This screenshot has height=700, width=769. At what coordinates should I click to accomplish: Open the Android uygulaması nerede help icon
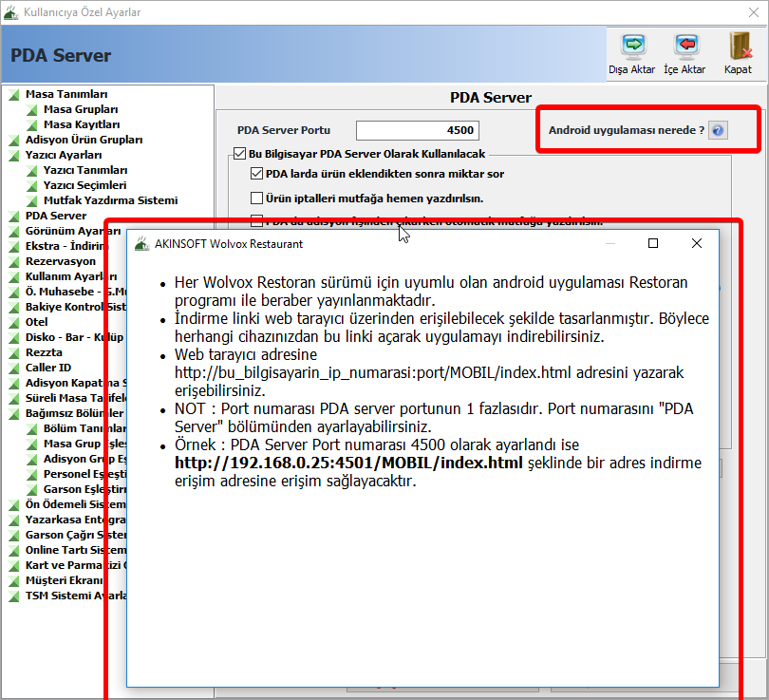pyautogui.click(x=718, y=130)
